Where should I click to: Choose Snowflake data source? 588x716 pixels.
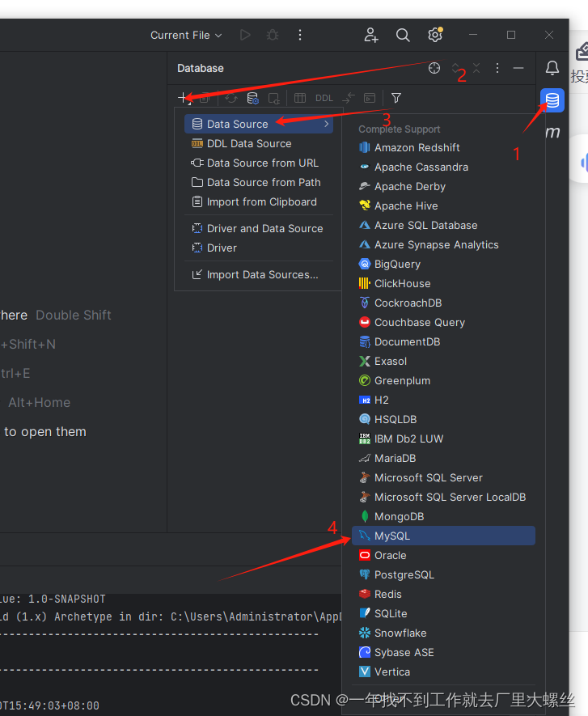(443, 633)
